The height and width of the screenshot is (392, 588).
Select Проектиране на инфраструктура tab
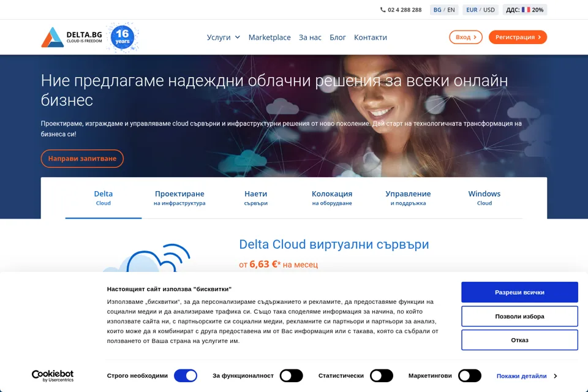tap(179, 198)
